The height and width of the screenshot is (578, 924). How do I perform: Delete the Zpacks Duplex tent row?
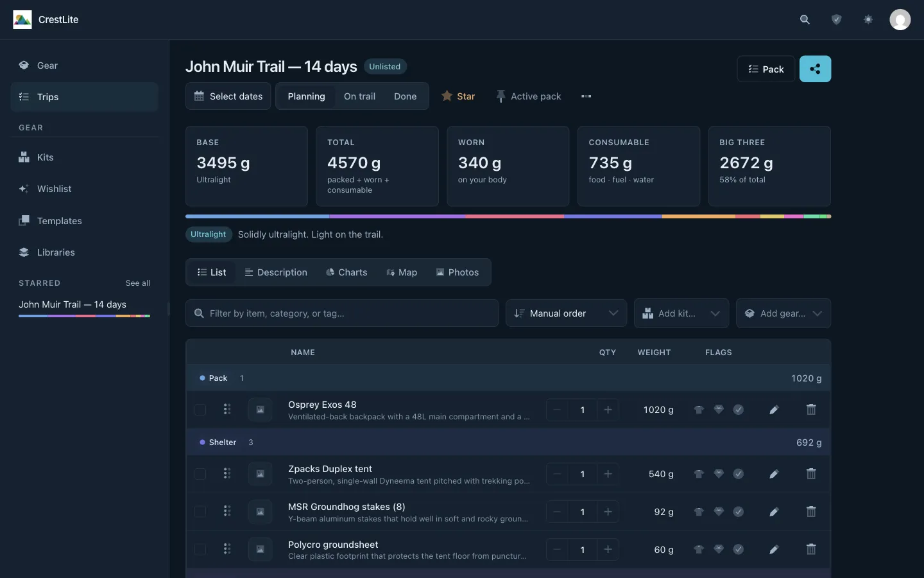click(x=811, y=474)
